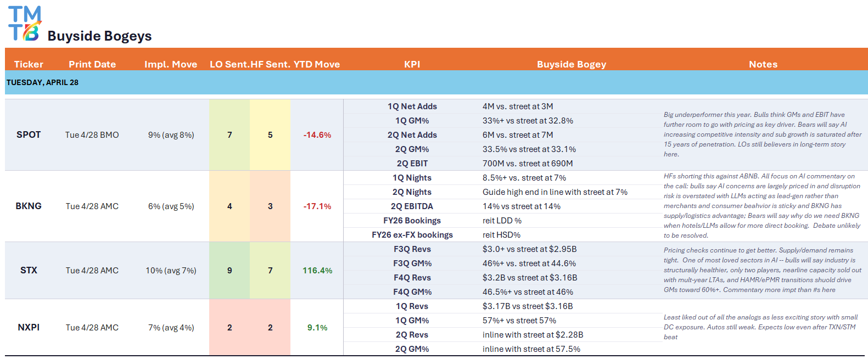The width and height of the screenshot is (868, 359).
Task: Click the 2Q Net Adds KPI cell
Action: click(412, 134)
